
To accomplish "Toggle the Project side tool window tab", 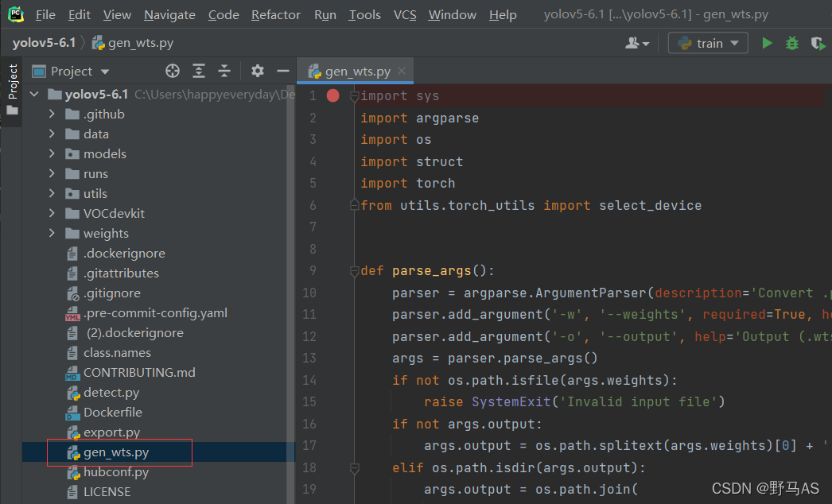I will [x=12, y=87].
